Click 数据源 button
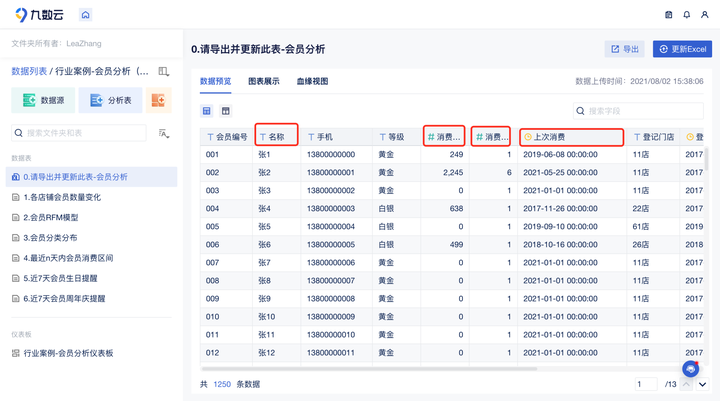Viewport: 720px width, 401px height. [43, 100]
